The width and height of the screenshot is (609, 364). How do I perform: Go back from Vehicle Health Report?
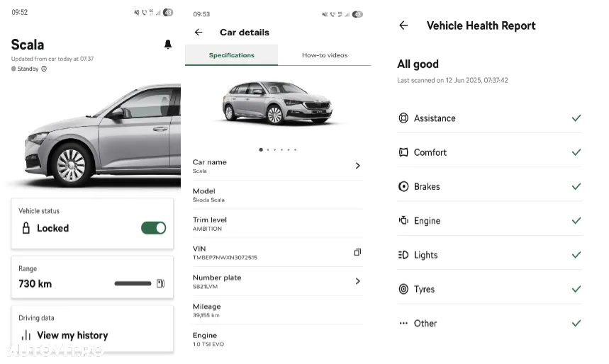point(403,25)
